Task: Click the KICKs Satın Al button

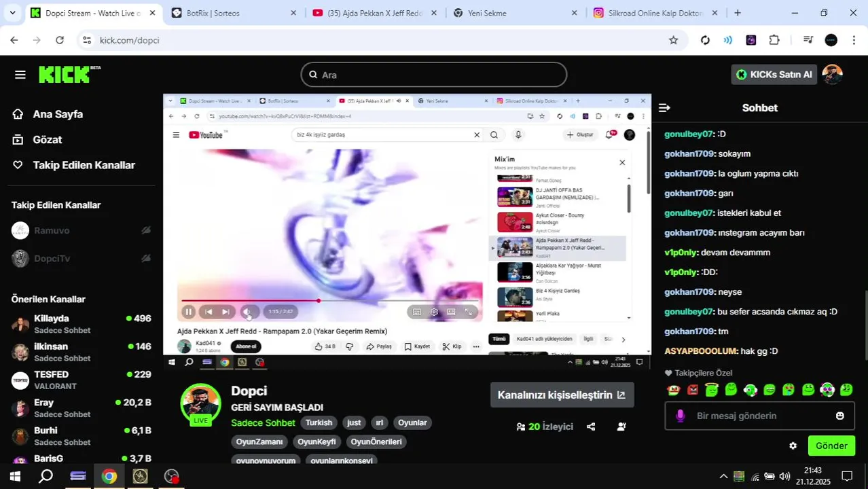Action: tap(773, 75)
